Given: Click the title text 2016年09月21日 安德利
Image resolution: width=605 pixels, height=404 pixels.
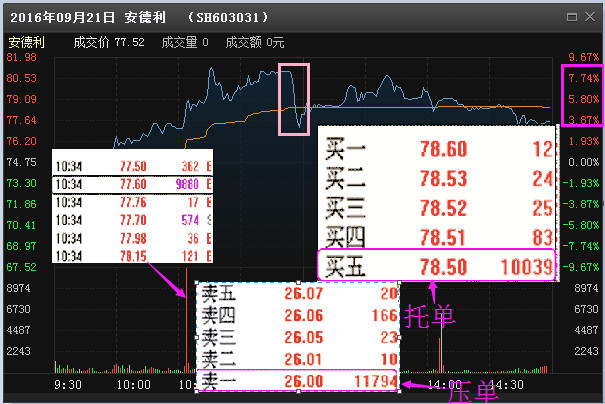Looking at the screenshot, I should click(88, 17).
